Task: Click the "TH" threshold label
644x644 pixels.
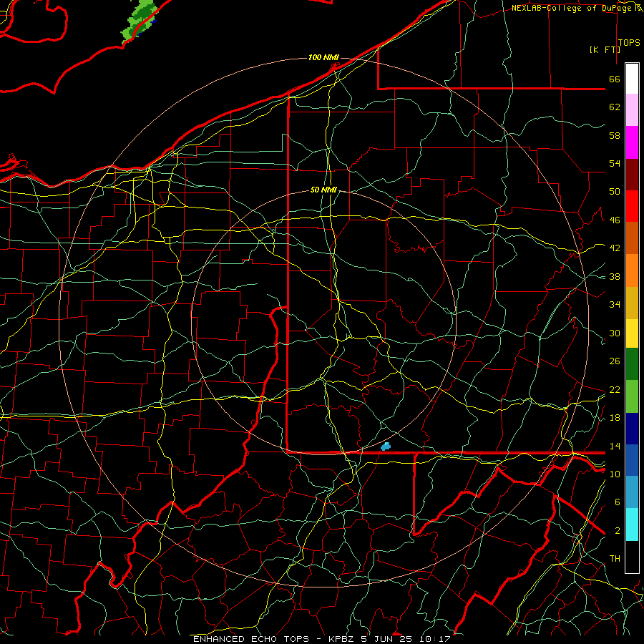Action: point(615,558)
